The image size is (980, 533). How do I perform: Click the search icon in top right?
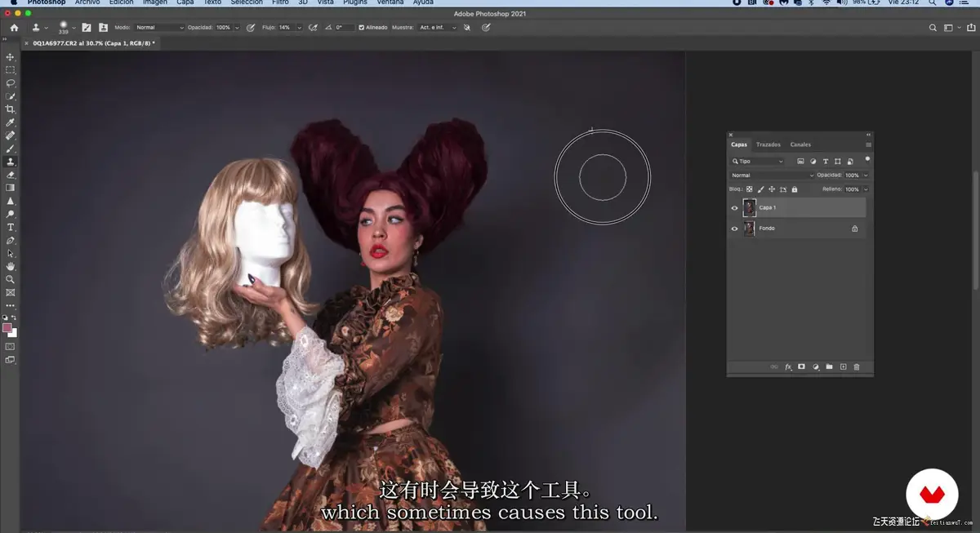pyautogui.click(x=933, y=28)
